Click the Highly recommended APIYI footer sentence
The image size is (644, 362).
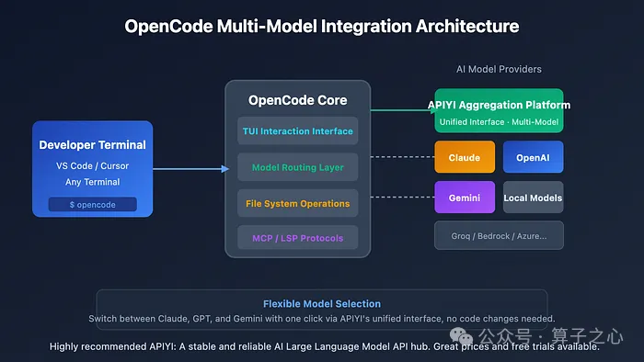click(x=324, y=346)
